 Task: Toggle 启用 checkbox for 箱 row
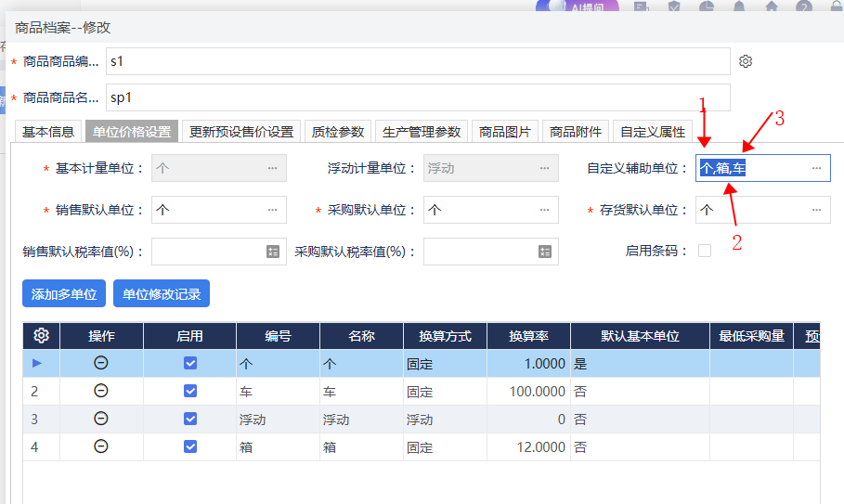click(190, 447)
